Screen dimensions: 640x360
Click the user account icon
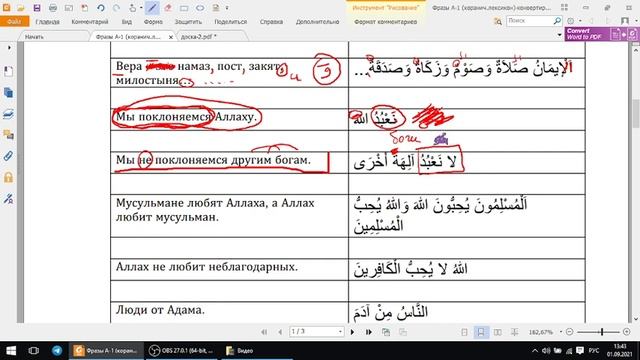pos(624,21)
